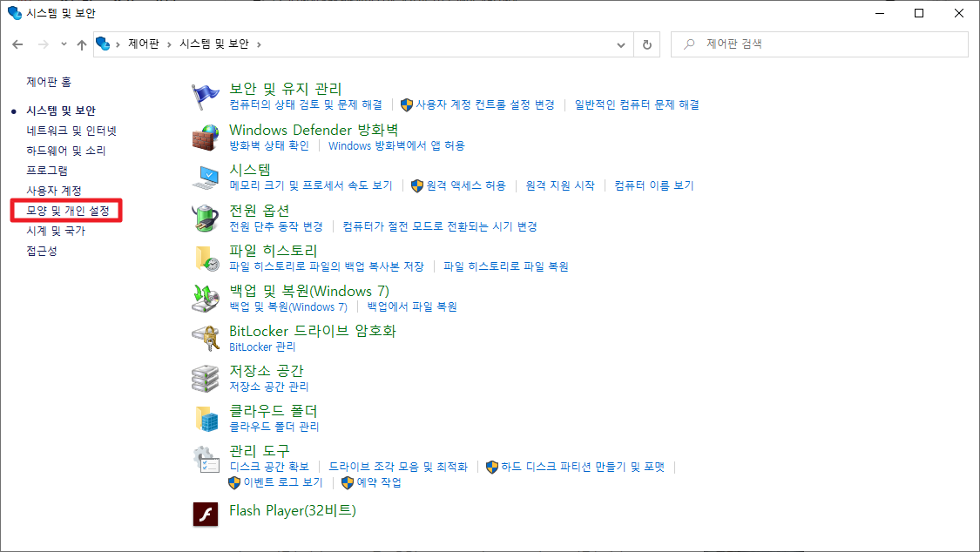Click 하드 디스크 파티션 만들기 및 포맷

(x=583, y=467)
